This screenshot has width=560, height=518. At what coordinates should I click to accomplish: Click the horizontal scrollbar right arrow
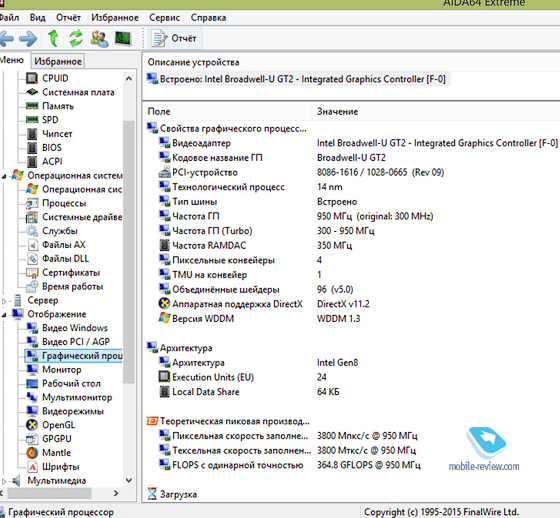pyautogui.click(x=116, y=493)
